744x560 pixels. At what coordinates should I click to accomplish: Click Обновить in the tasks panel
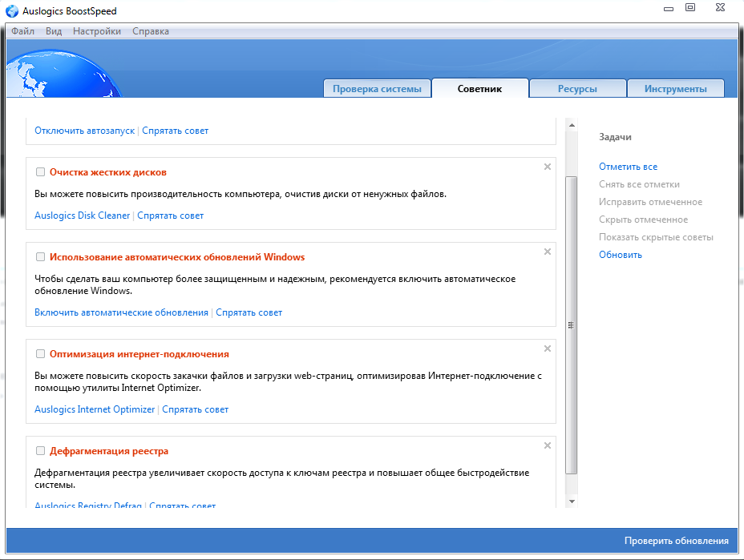[x=621, y=255]
